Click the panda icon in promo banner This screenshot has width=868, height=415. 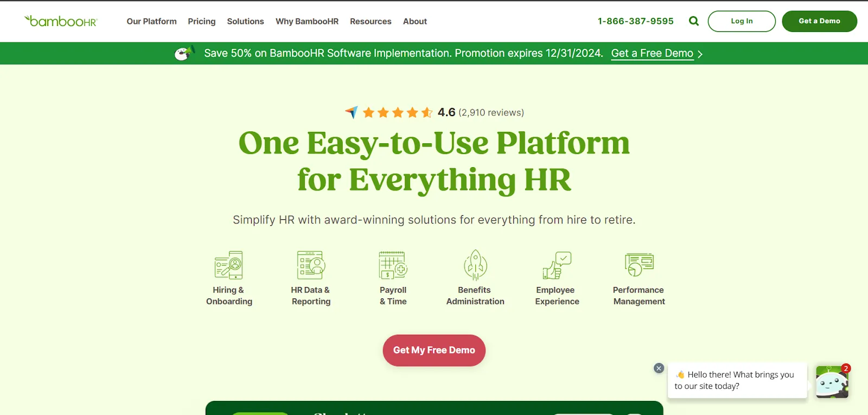pos(184,53)
